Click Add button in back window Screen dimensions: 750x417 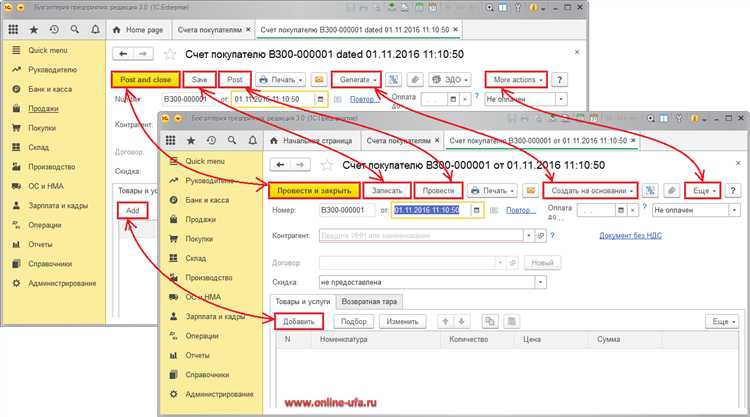click(x=132, y=210)
